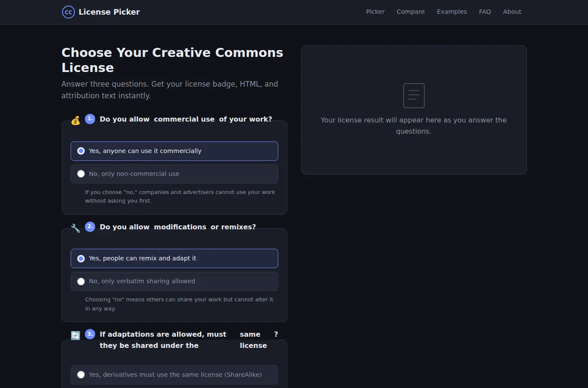Screen dimensions: 588x388
Task: Click "Do you allow commercial use of your work?"
Action: 186,119
